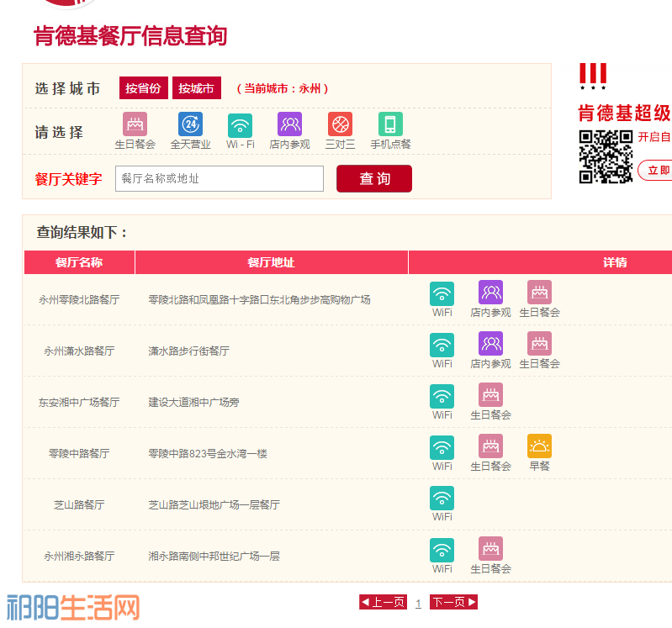Click WiFi icon in 芝山路餐厅 row
This screenshot has width=672, height=628.
click(442, 499)
